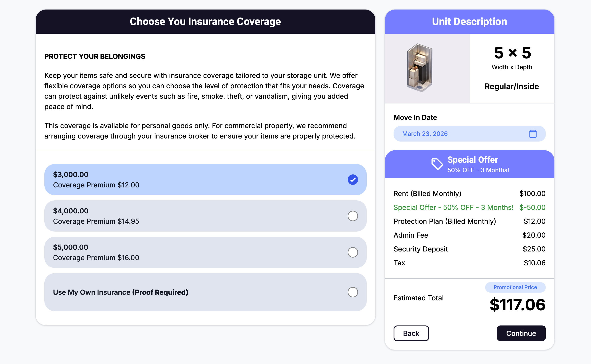This screenshot has width=591, height=364.
Task: Click the Special Offer price tag icon
Action: pyautogui.click(x=437, y=164)
